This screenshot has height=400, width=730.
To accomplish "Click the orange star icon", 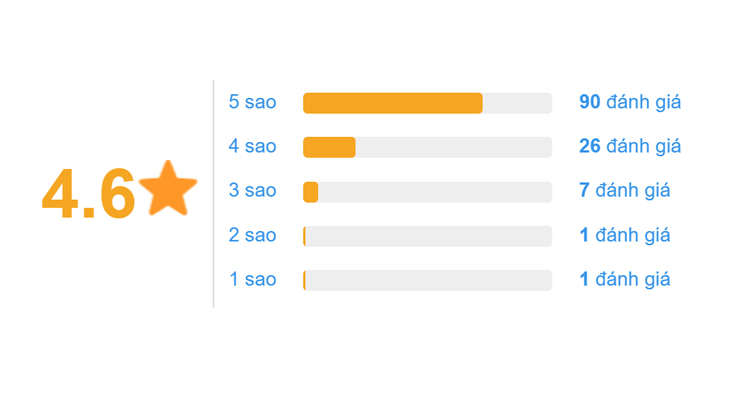I will pos(168,188).
